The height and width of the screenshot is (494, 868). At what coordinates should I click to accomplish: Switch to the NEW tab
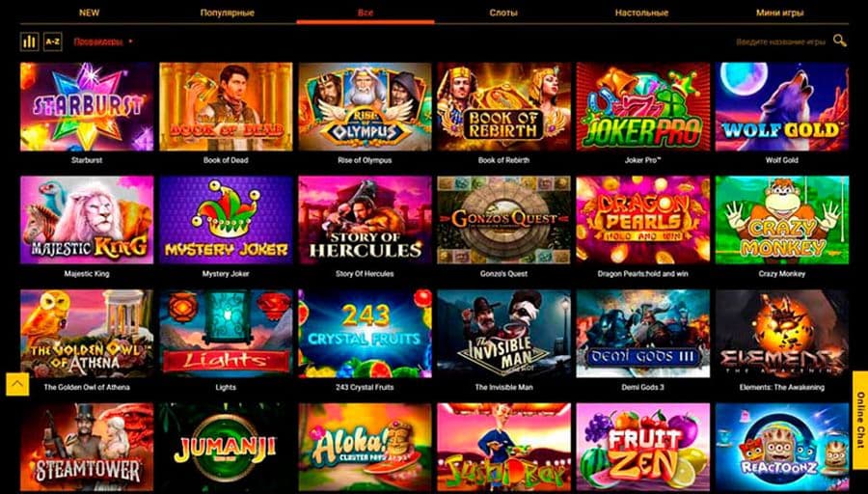[x=89, y=13]
